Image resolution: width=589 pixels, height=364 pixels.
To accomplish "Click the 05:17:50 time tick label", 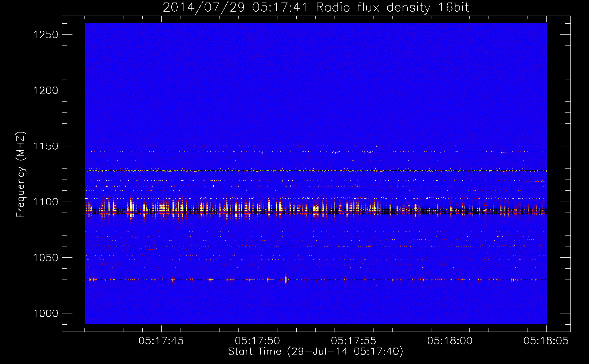I will (x=257, y=341).
